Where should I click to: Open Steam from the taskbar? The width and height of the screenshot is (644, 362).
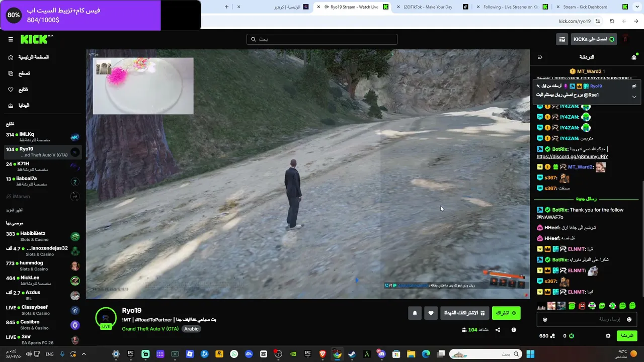point(352,354)
